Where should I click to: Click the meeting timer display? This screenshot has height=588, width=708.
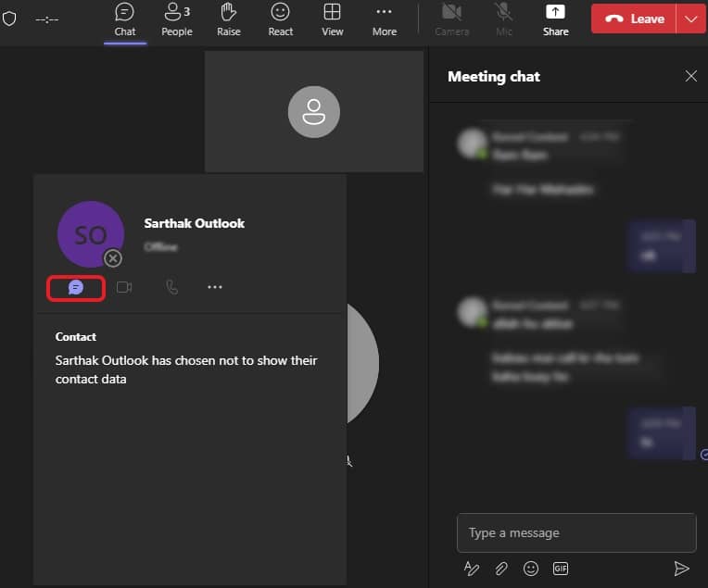(47, 19)
